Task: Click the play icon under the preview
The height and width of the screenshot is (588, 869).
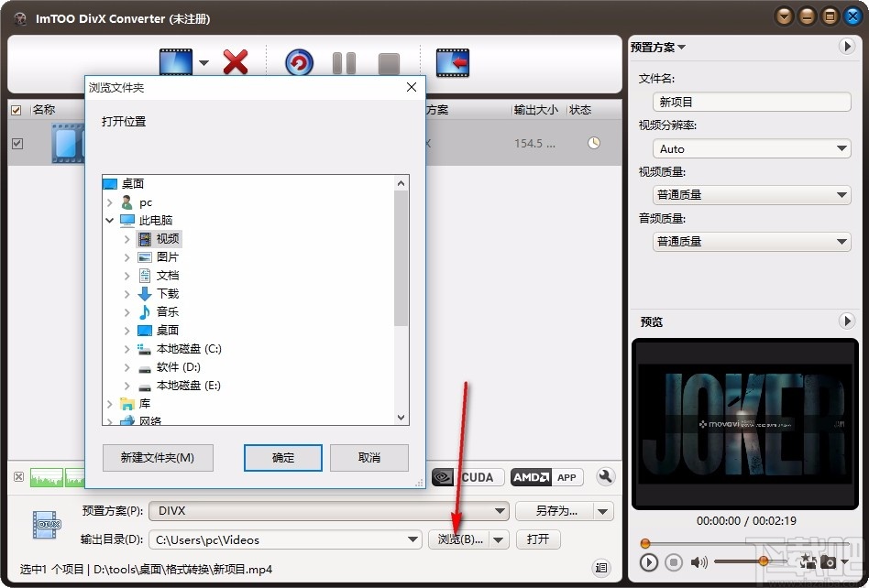Action: [650, 562]
